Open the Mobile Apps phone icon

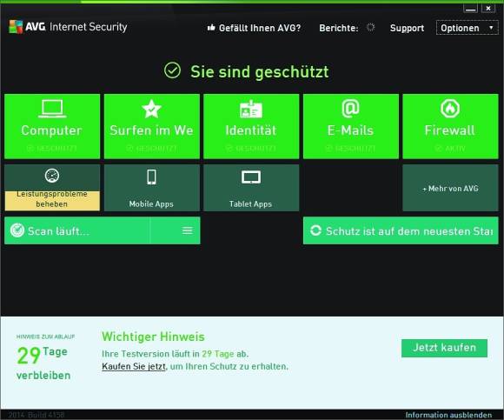[x=151, y=177]
